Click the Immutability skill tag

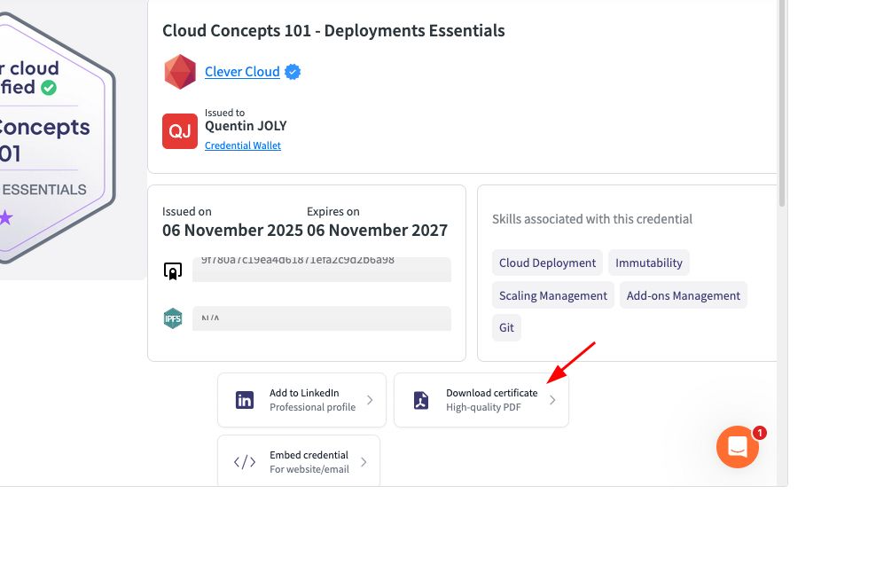649,263
